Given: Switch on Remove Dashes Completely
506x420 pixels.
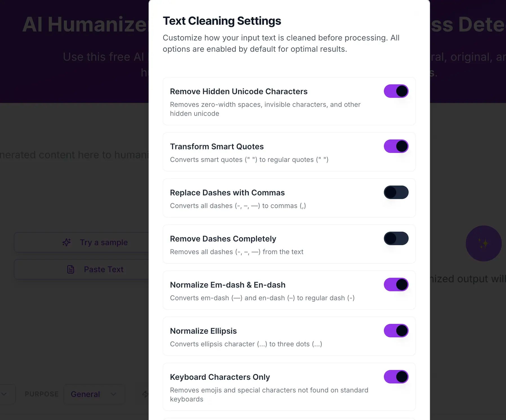Looking at the screenshot, I should coord(396,238).
